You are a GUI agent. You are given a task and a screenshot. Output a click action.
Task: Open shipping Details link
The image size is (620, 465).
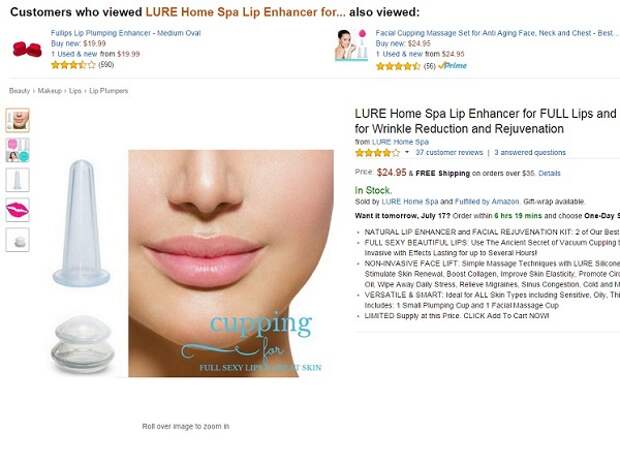click(x=549, y=173)
